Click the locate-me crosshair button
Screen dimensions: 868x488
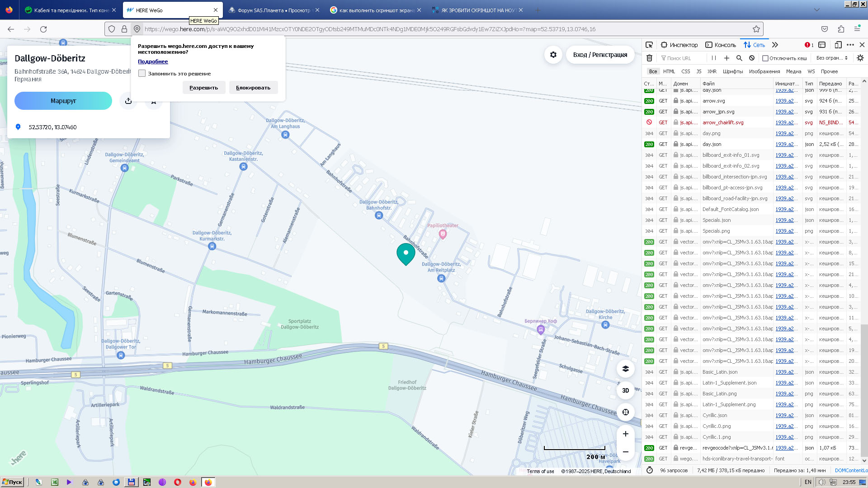point(625,412)
